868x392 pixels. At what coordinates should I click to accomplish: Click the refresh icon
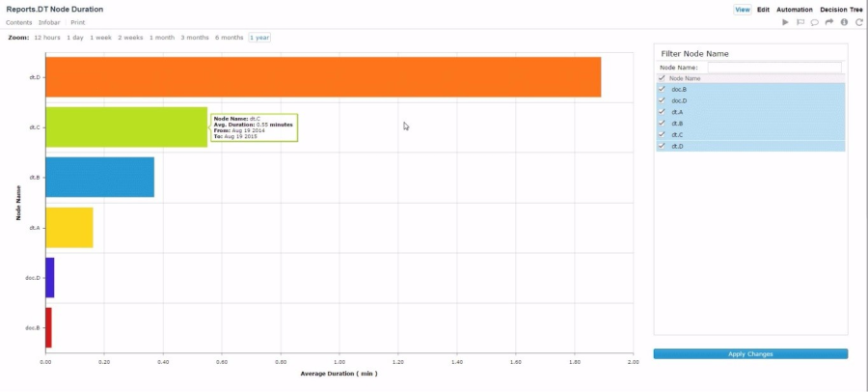click(x=858, y=22)
